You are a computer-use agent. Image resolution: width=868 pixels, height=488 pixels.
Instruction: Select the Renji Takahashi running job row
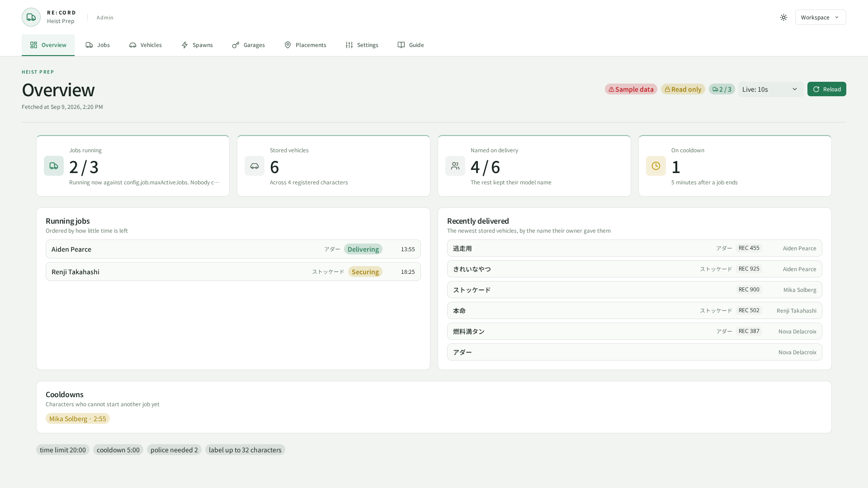[233, 272]
